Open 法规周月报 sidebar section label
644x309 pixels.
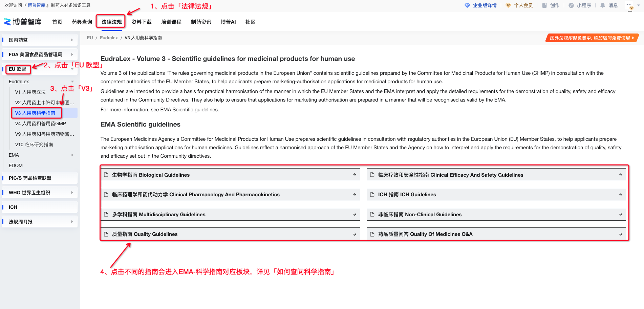21,222
